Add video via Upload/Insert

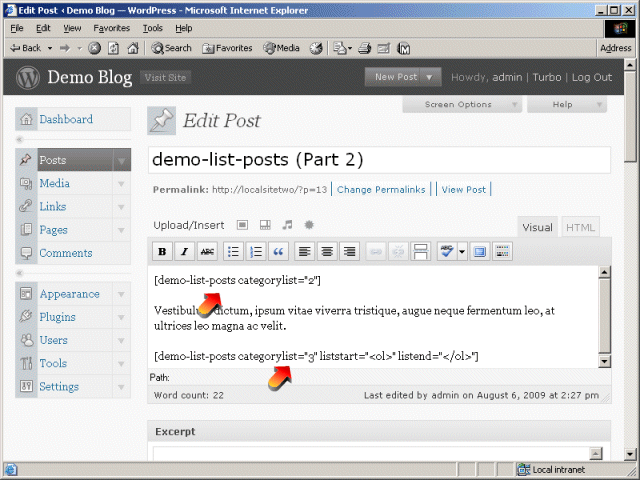[x=265, y=225]
